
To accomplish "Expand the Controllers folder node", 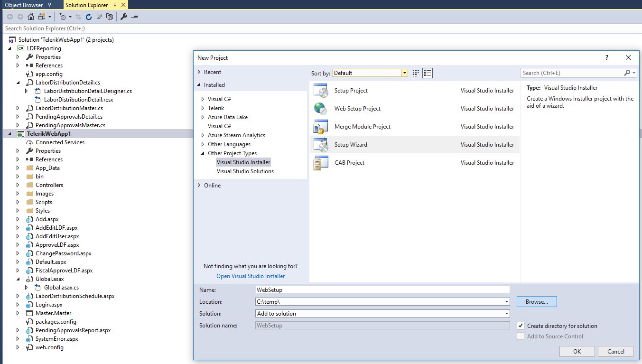I will [18, 185].
